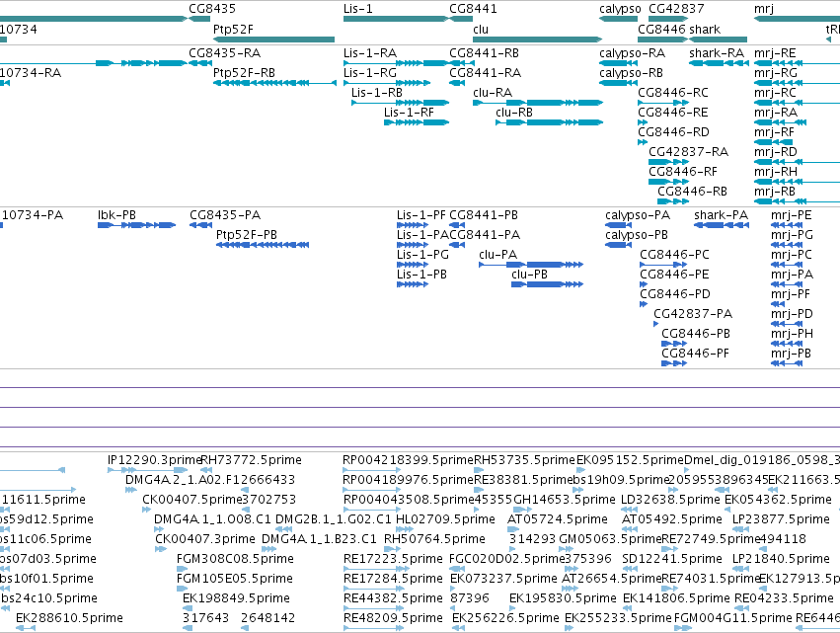The height and width of the screenshot is (633, 840).
Task: Click protein CG8441-PB
Action: point(484,215)
